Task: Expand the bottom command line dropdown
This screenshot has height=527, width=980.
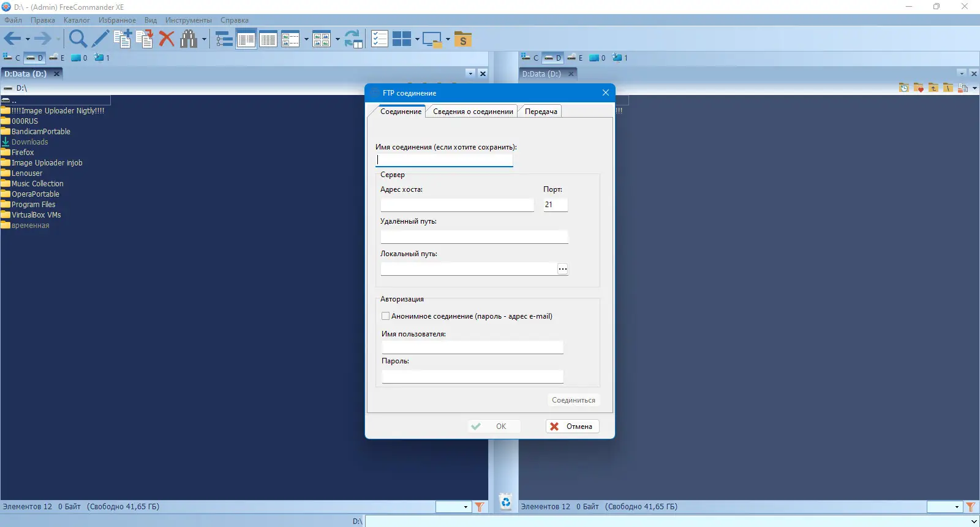Action: pos(974,521)
